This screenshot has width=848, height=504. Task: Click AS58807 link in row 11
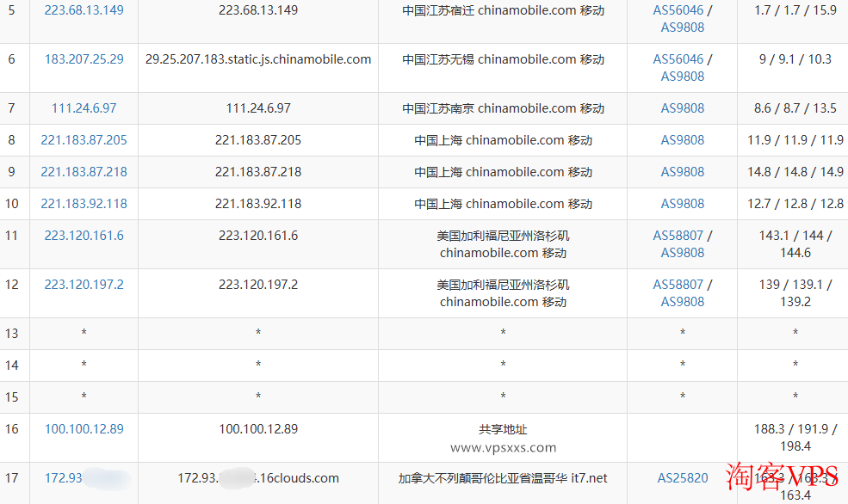coord(678,236)
